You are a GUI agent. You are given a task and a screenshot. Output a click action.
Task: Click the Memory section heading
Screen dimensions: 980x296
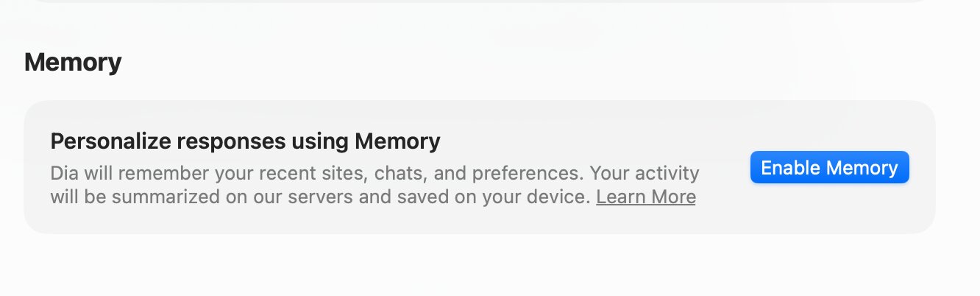click(x=73, y=63)
